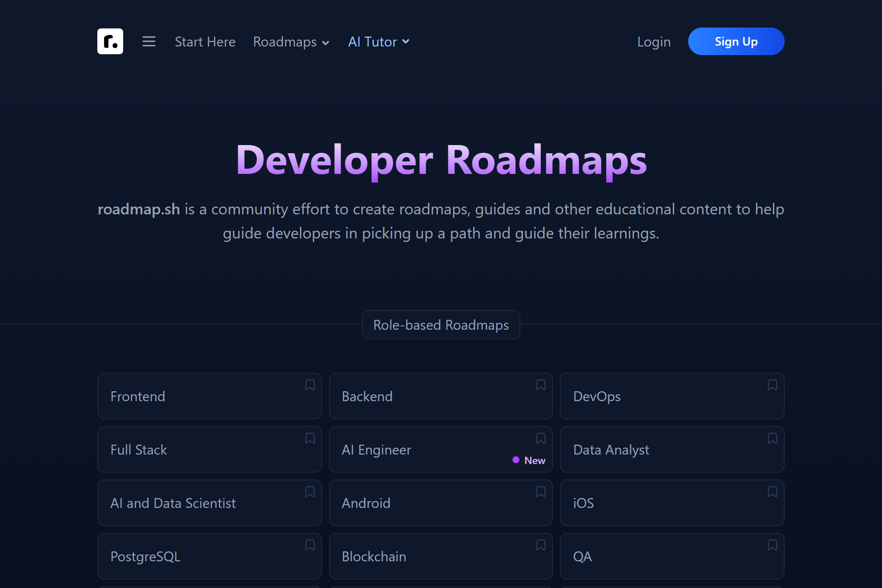Image resolution: width=882 pixels, height=588 pixels.
Task: Select Start Here in the navigation
Action: click(x=205, y=42)
